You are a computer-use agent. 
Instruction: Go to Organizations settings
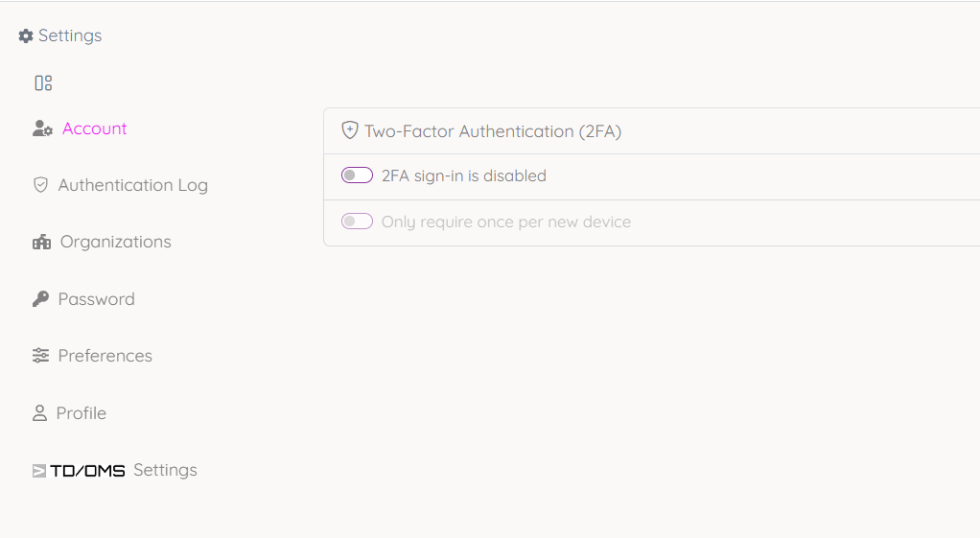pos(115,242)
